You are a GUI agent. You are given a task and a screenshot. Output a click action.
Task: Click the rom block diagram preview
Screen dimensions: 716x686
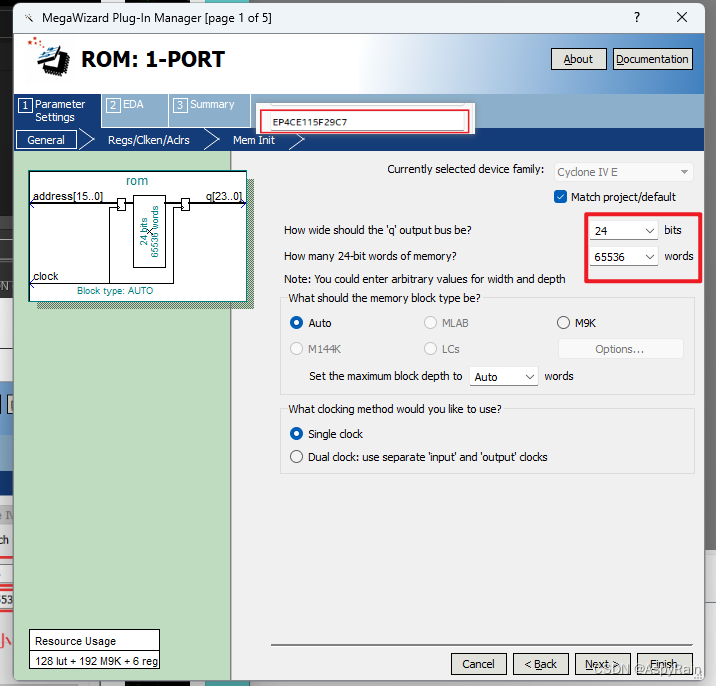tap(137, 236)
